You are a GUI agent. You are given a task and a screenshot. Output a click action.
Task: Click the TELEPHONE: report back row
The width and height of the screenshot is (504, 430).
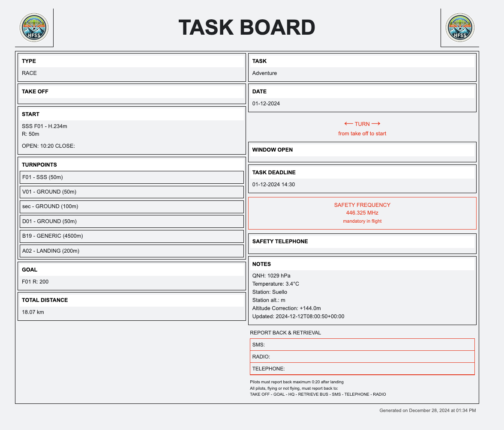(x=362, y=369)
